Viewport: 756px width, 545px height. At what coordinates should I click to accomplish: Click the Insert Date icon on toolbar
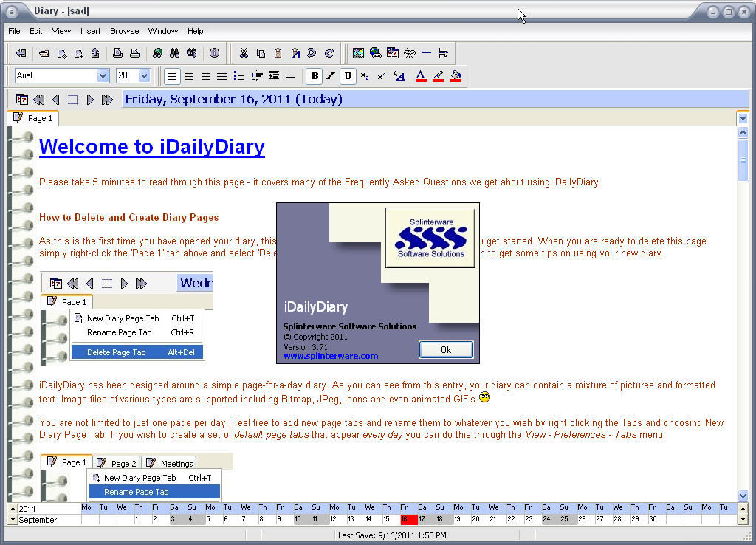(x=393, y=53)
